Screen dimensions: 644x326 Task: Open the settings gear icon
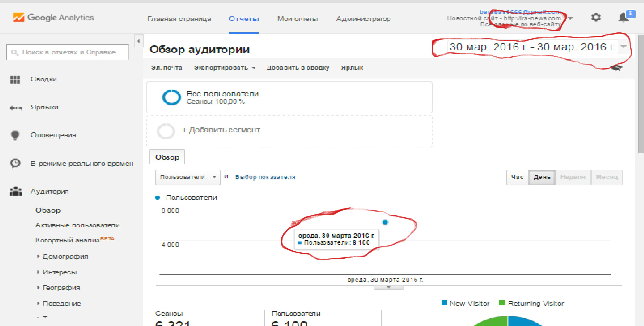click(x=596, y=18)
